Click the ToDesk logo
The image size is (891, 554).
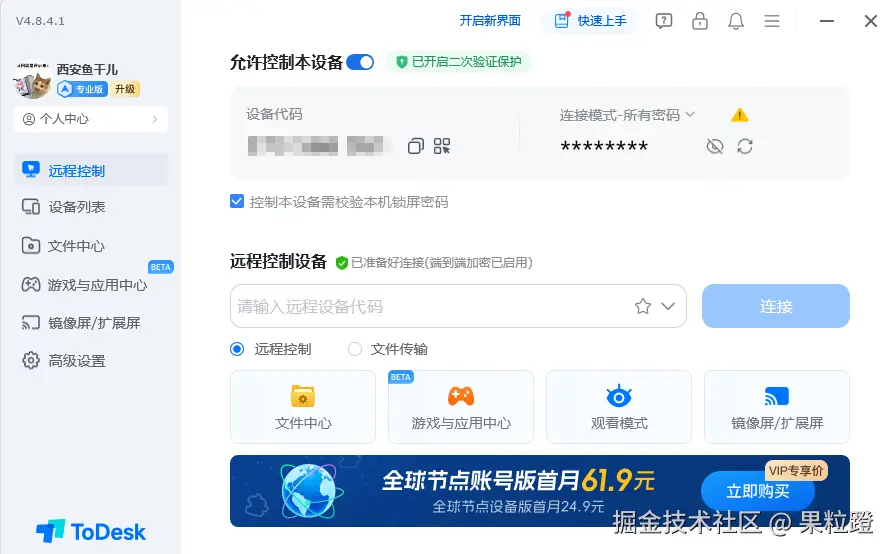(x=91, y=532)
